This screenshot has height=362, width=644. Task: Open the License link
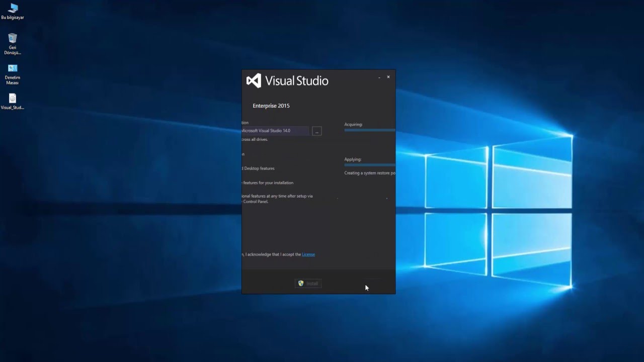pos(308,254)
